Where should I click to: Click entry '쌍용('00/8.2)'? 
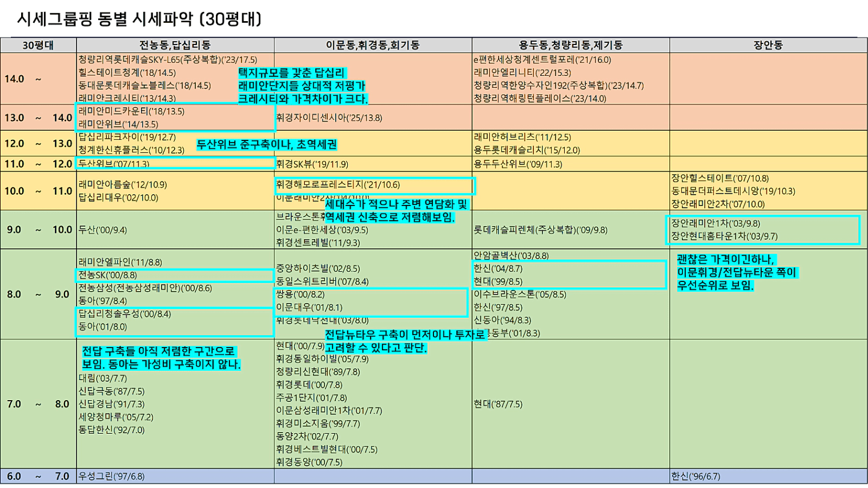[x=300, y=295]
